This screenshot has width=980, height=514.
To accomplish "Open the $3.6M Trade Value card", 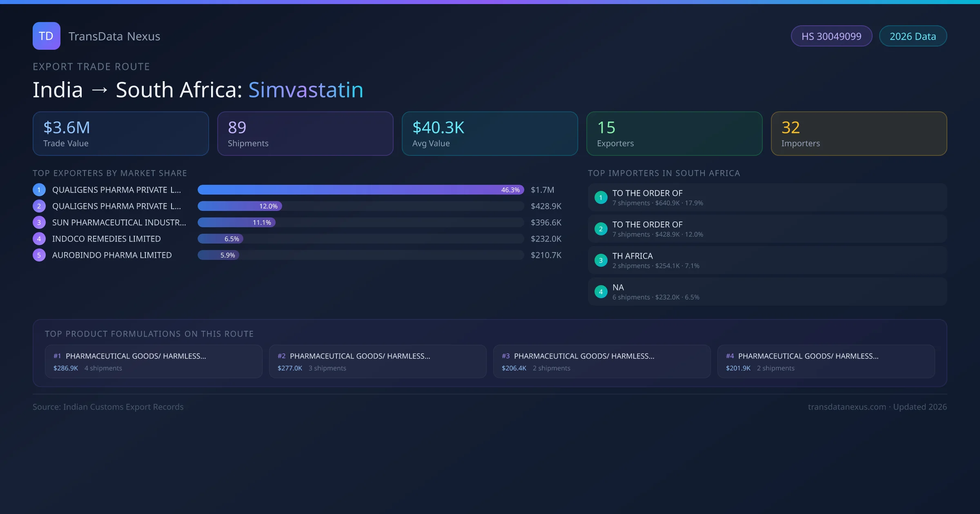I will [x=120, y=134].
